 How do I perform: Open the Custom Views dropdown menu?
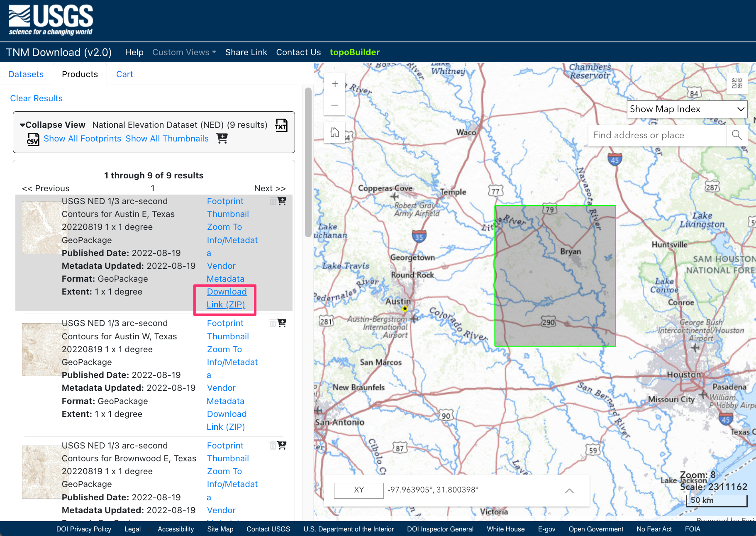tap(184, 52)
